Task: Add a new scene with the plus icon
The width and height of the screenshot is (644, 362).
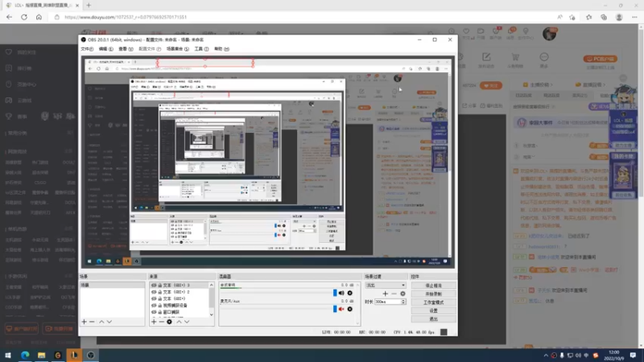Action: [85, 322]
